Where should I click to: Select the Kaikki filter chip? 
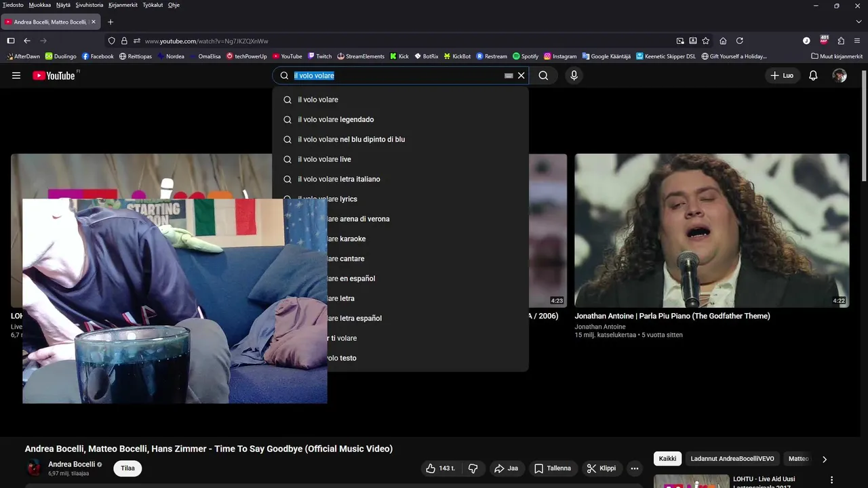point(667,459)
